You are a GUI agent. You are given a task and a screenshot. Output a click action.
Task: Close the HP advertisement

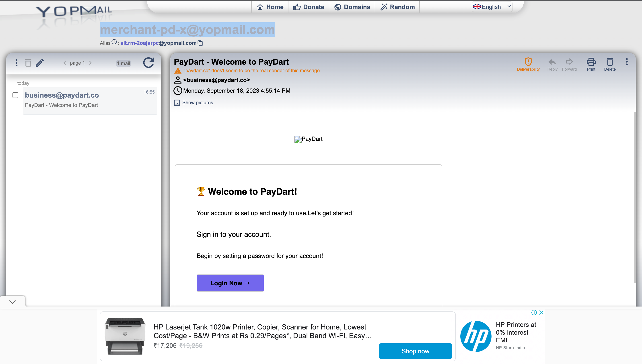pyautogui.click(x=541, y=313)
